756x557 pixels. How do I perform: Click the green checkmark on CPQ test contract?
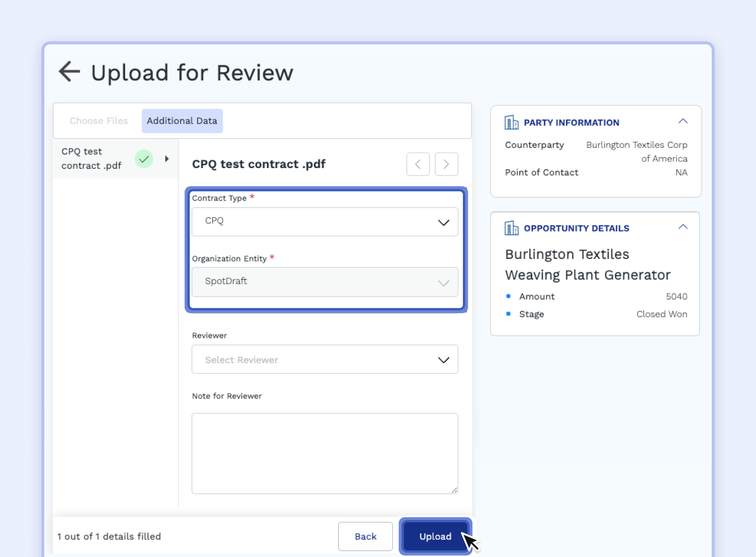pyautogui.click(x=144, y=159)
